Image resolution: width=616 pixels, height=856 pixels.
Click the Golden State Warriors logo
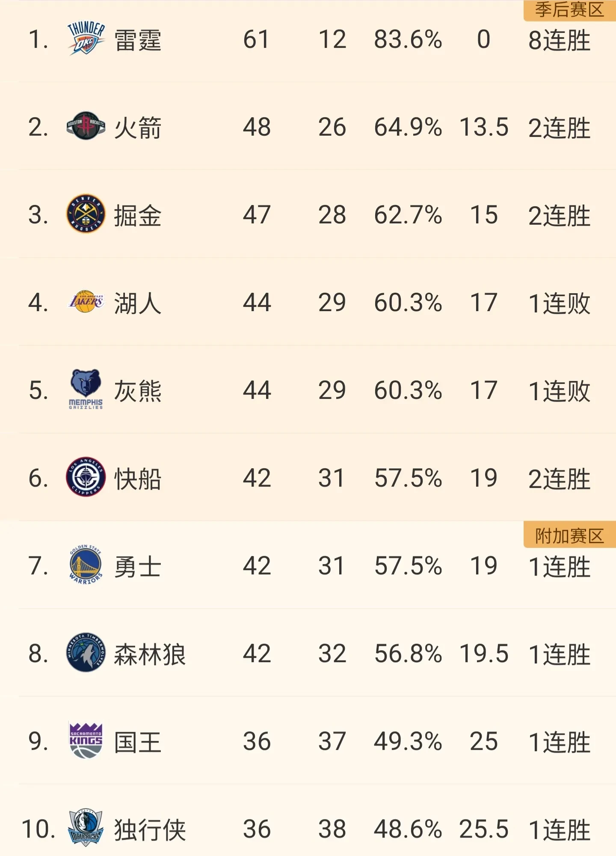(x=86, y=565)
